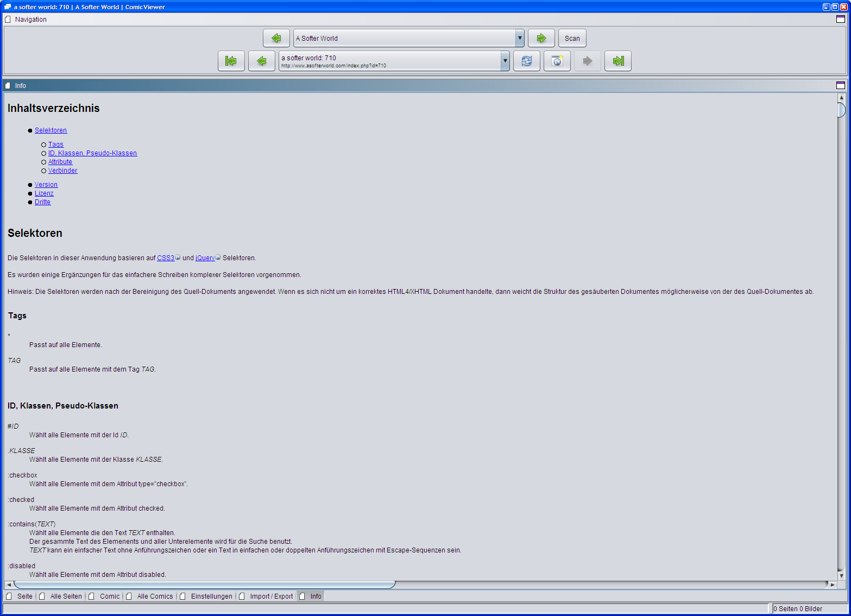This screenshot has width=851, height=616.
Task: Switch to the Einstellungen tab
Action: [211, 596]
